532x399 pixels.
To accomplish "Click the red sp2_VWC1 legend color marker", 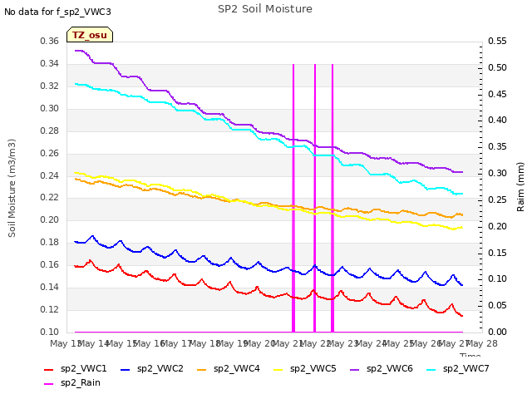I will tap(49, 369).
